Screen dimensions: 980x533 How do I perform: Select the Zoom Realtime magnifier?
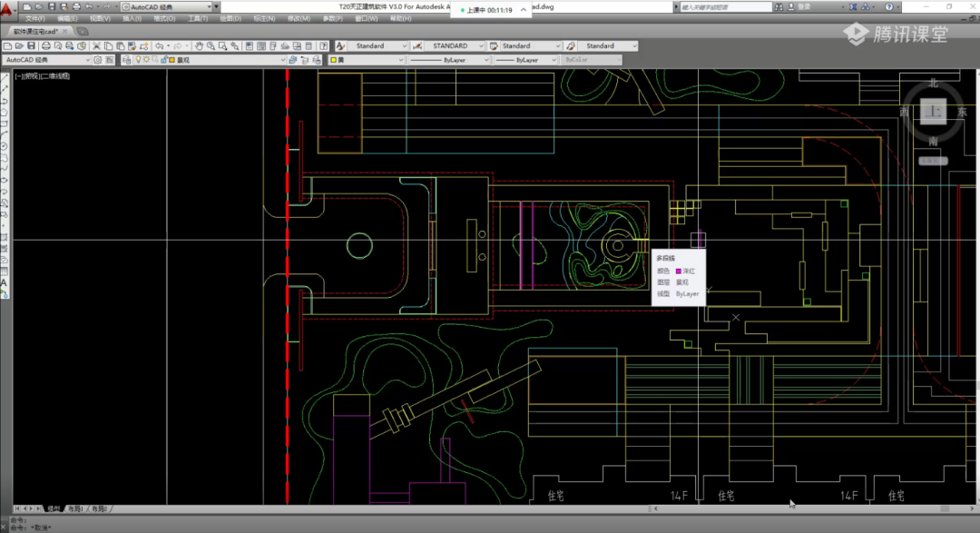point(211,46)
